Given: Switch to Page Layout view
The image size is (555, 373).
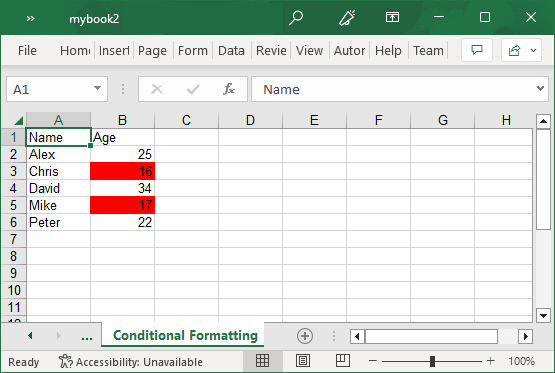Looking at the screenshot, I should pos(303,361).
